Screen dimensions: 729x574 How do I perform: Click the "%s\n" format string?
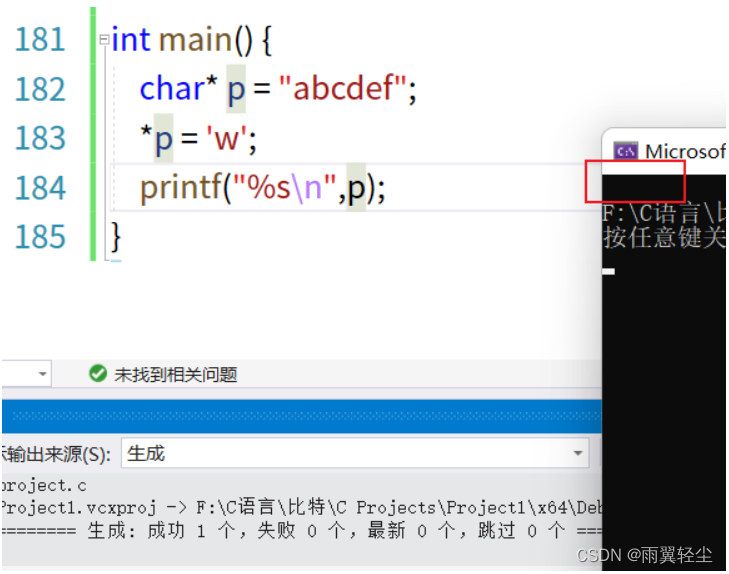(285, 187)
